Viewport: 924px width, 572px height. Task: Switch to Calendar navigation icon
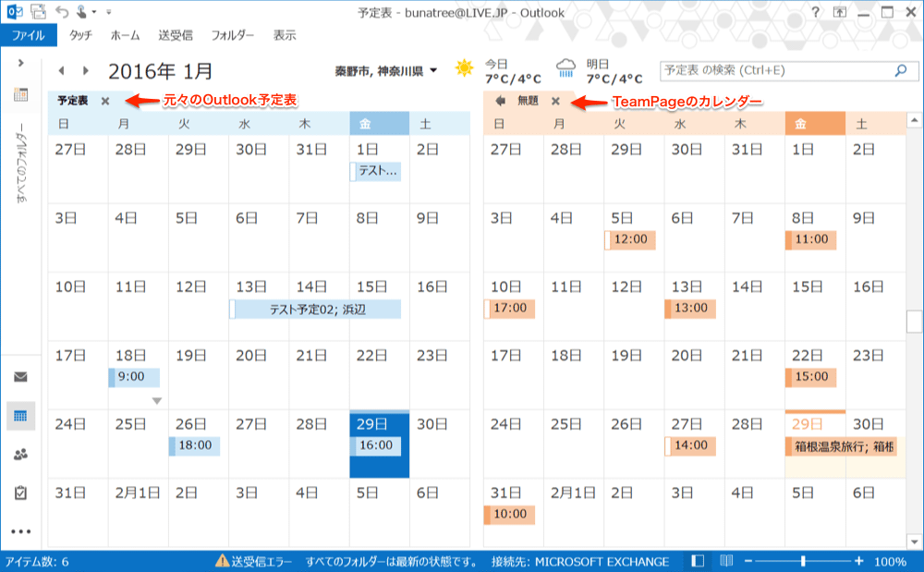[x=20, y=417]
